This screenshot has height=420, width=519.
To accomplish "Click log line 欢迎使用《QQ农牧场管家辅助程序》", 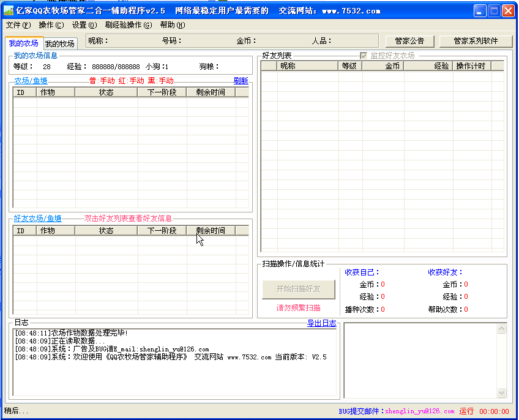I will tap(171, 357).
